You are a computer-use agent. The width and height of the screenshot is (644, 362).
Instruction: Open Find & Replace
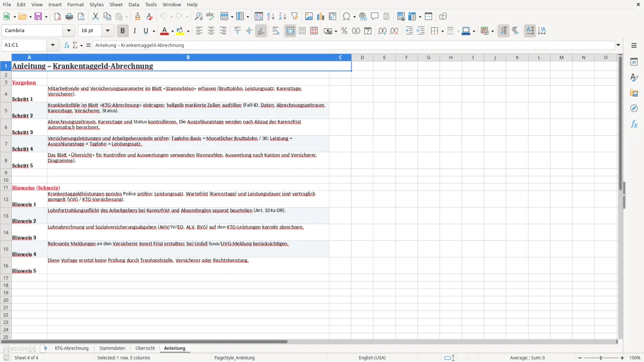pos(199,17)
